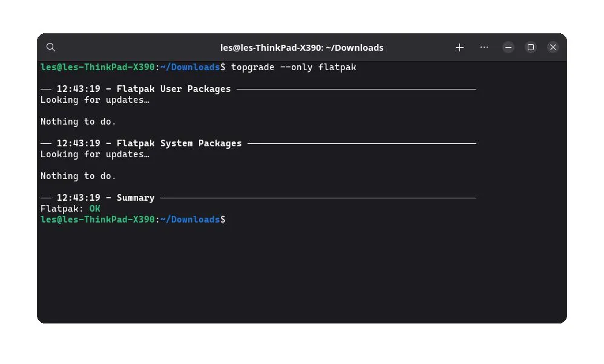This screenshot has width=604, height=364.
Task: Close the terminal window
Action: [553, 47]
